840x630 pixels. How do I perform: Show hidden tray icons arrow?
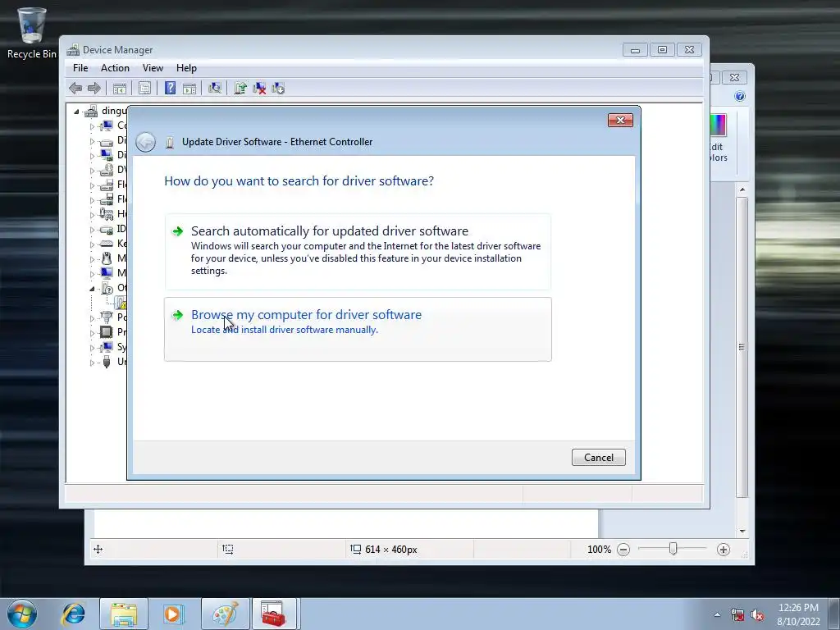click(717, 615)
